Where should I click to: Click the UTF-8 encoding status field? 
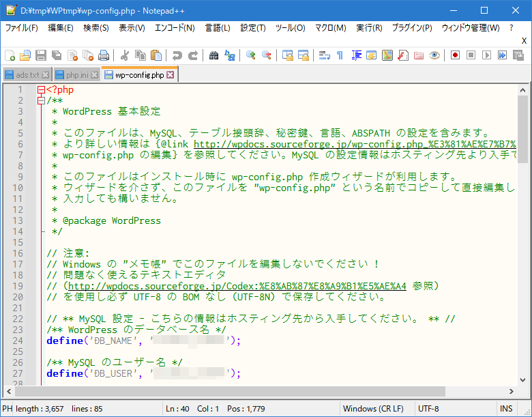click(x=454, y=409)
